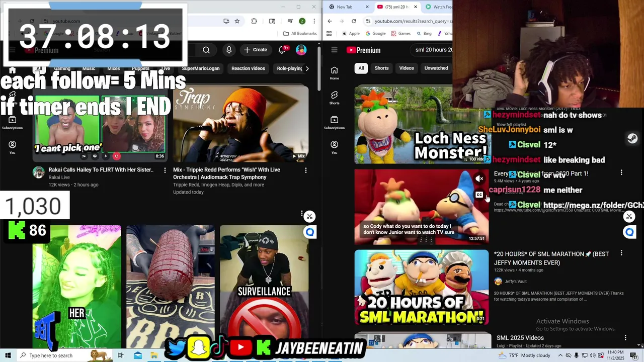The height and width of the screenshot is (362, 644).
Task: Reload the YouTube results page
Action: [x=354, y=21]
